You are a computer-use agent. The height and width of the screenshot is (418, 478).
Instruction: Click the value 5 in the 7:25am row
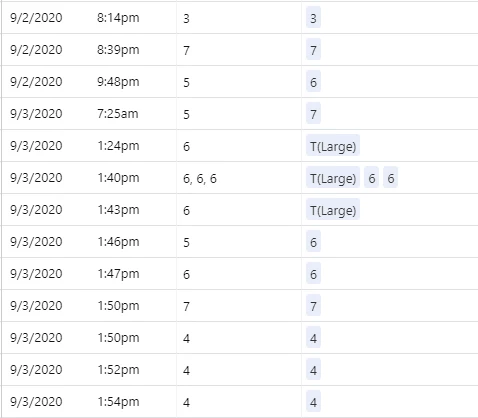pos(186,114)
